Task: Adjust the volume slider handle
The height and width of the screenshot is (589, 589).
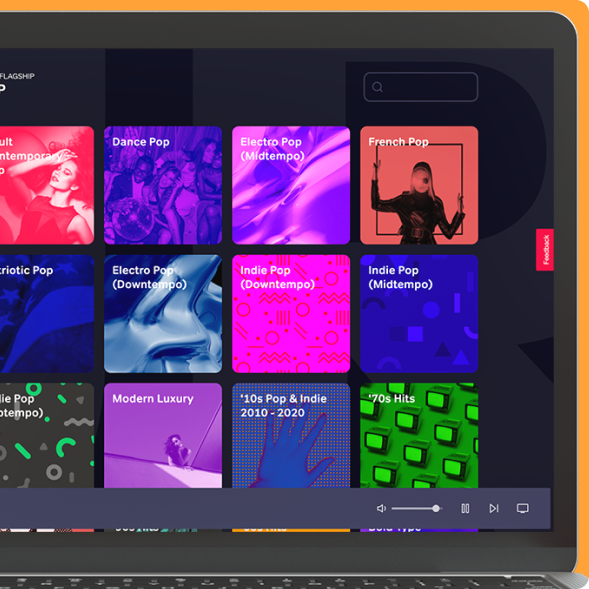Action: point(436,508)
